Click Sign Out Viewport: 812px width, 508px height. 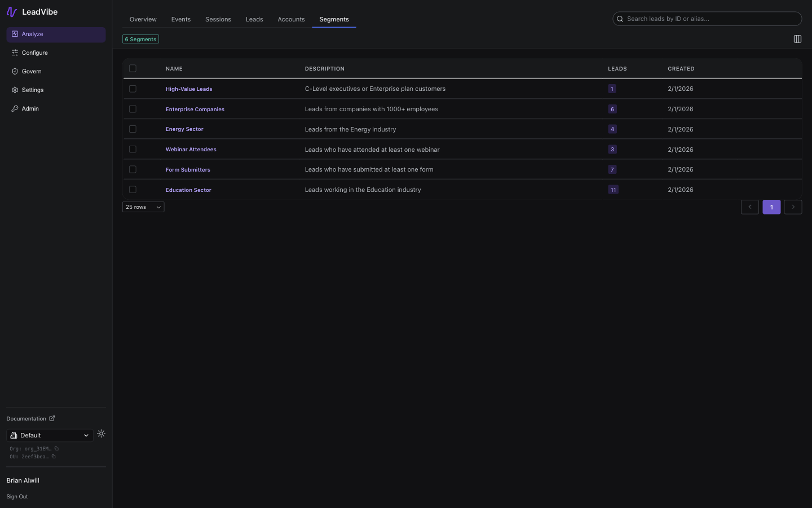pyautogui.click(x=17, y=496)
